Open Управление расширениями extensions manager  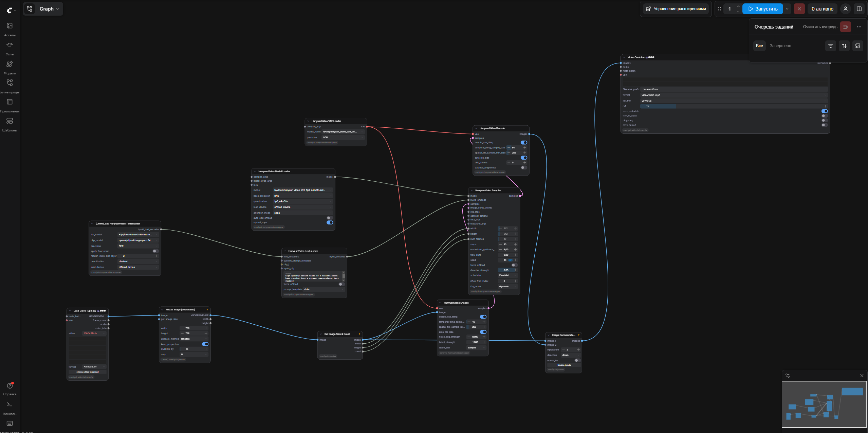[x=676, y=9]
